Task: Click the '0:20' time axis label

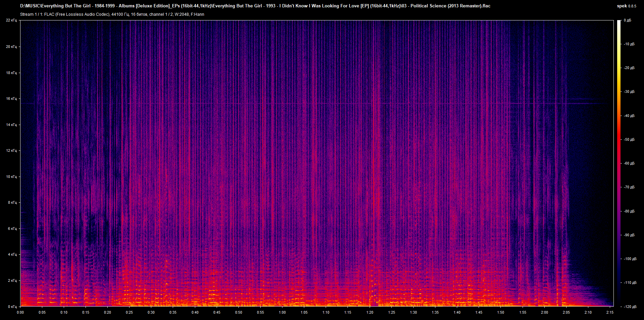Action: click(x=108, y=312)
